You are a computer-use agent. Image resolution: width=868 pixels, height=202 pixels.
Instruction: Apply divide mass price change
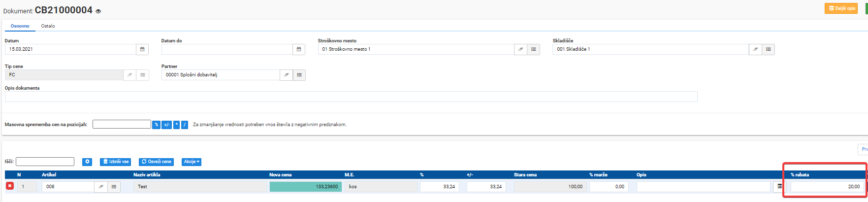[185, 125]
